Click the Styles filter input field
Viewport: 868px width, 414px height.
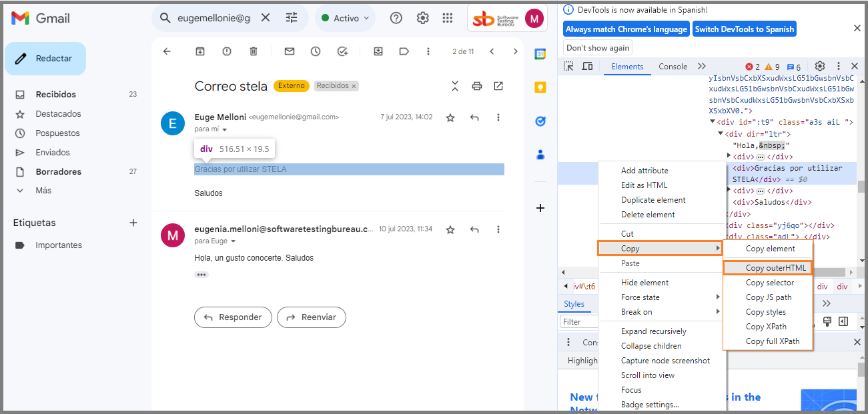point(579,322)
